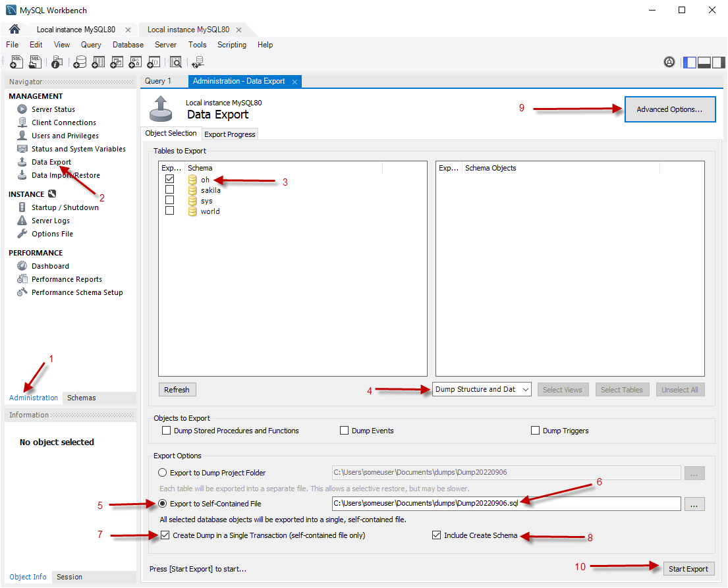Create a new stored procedure icon
This screenshot has width=728, height=588.
135,62
